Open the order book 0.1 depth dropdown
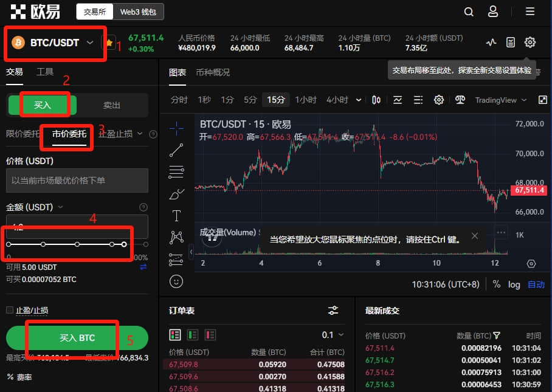The width and height of the screenshot is (552, 392). pos(333,335)
